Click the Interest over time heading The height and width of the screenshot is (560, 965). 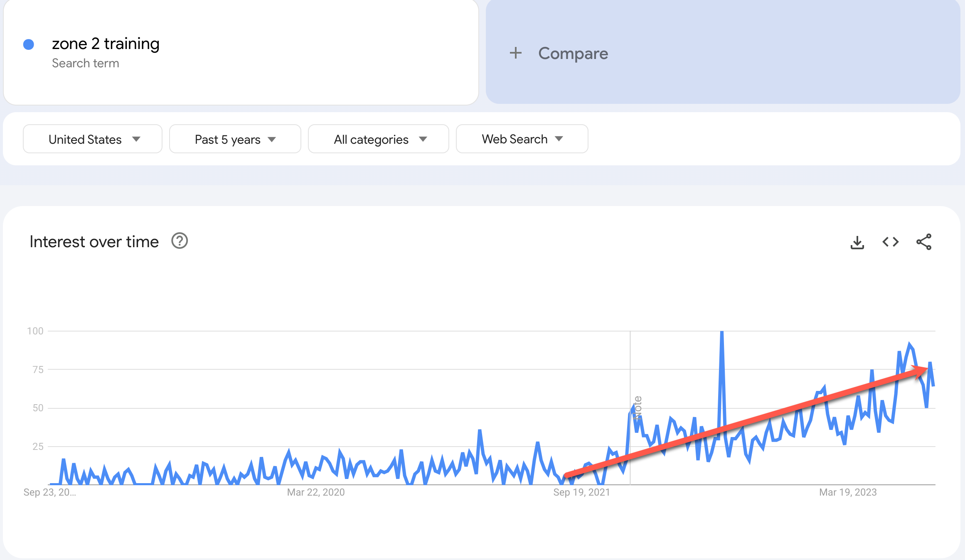[x=94, y=242]
